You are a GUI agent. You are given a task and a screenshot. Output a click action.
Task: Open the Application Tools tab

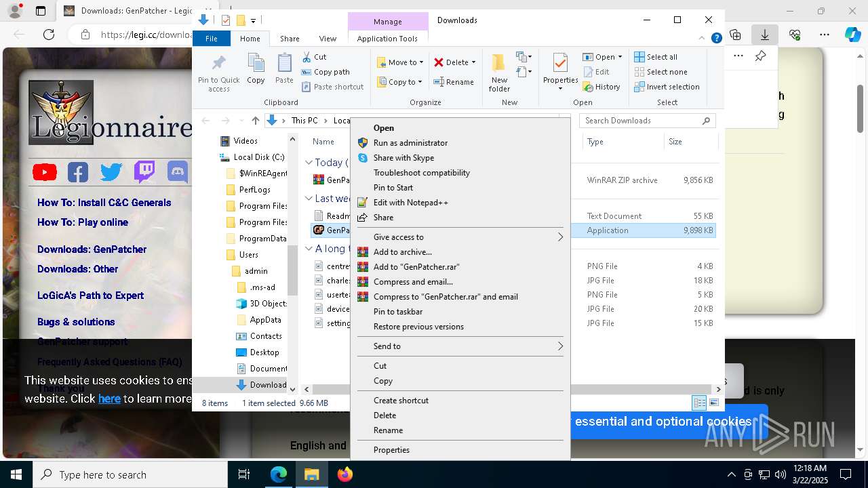point(387,39)
